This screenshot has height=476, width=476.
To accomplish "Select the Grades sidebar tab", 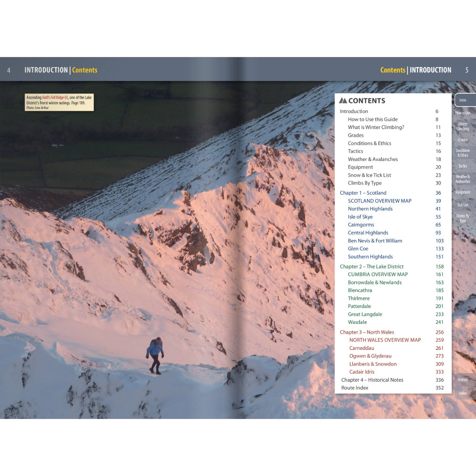I will [462, 140].
